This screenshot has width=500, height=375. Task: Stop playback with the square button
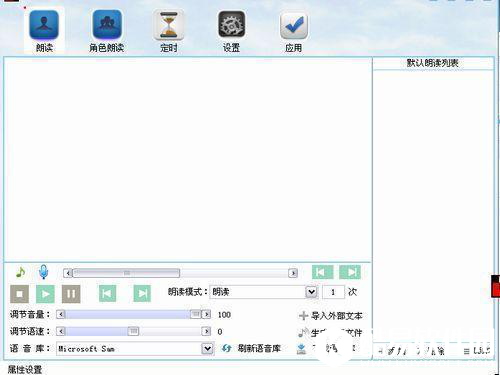19,294
